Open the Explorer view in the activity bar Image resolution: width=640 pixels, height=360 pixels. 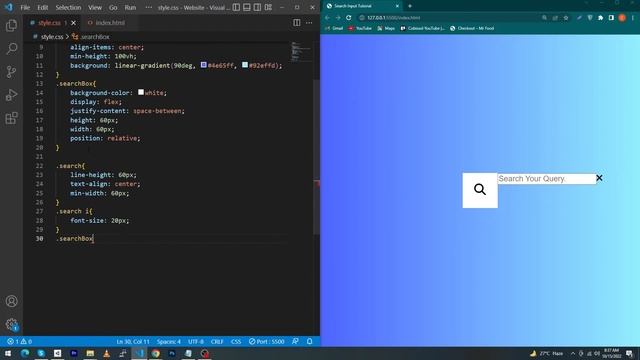11,26
